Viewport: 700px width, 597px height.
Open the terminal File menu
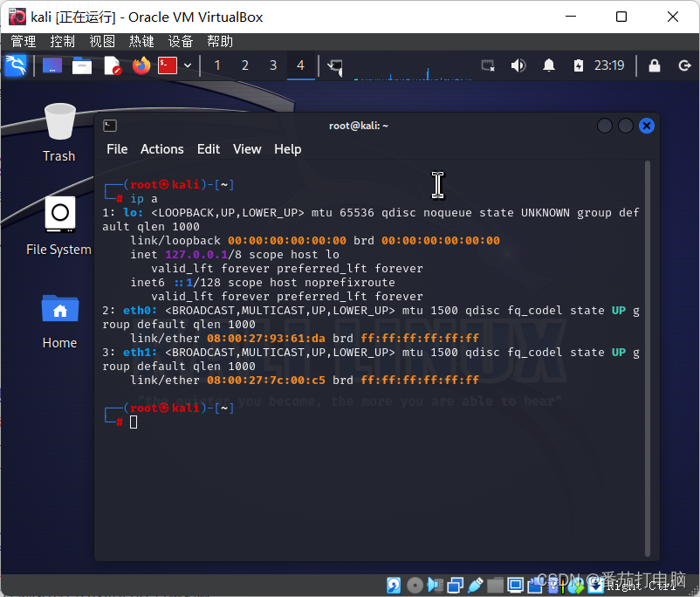click(x=117, y=149)
